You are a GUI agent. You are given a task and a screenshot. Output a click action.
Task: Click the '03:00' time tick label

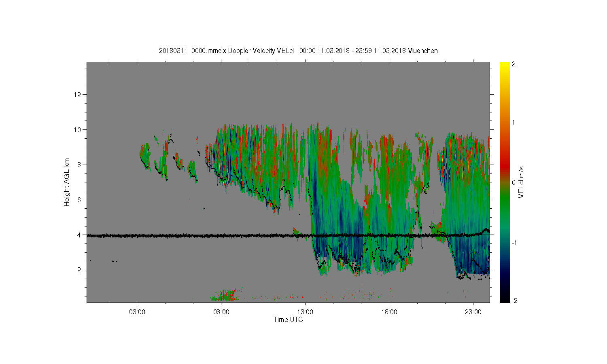pos(137,312)
